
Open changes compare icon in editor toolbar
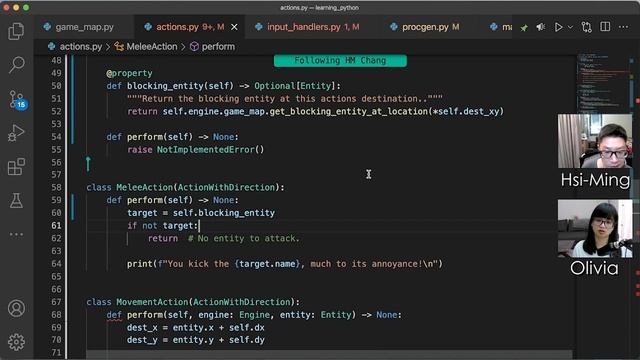(x=587, y=27)
